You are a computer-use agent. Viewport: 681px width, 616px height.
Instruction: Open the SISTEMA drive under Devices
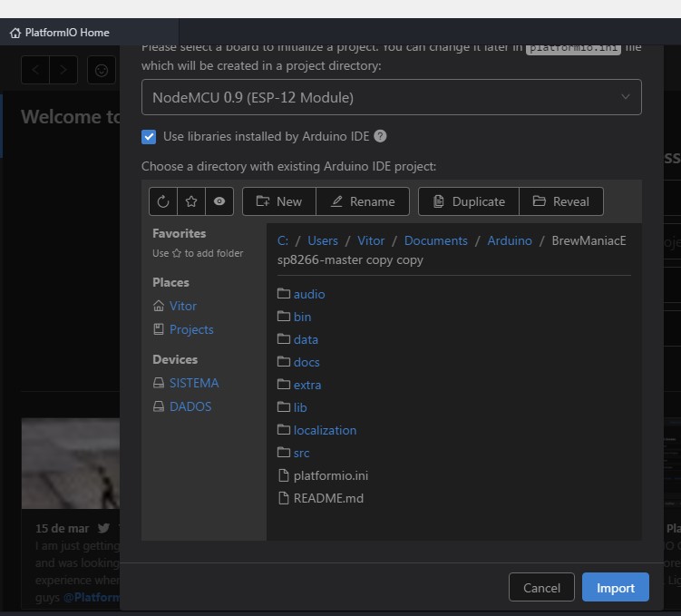(194, 383)
